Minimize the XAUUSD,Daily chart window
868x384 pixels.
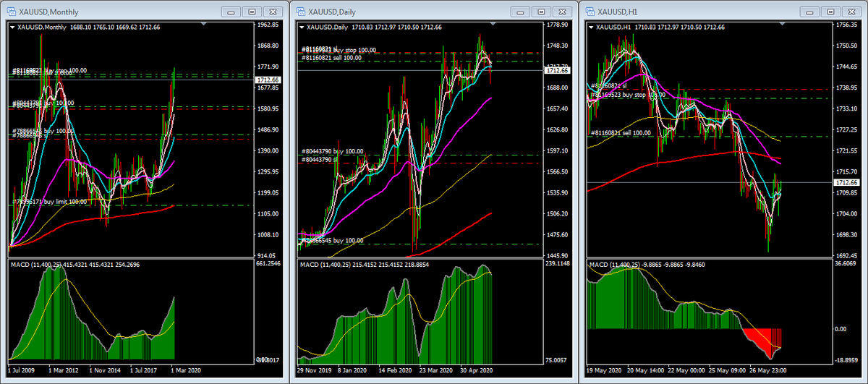click(x=521, y=12)
